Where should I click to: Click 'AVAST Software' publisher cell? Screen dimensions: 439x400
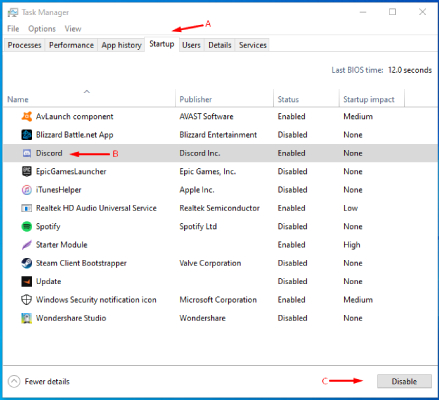point(206,116)
